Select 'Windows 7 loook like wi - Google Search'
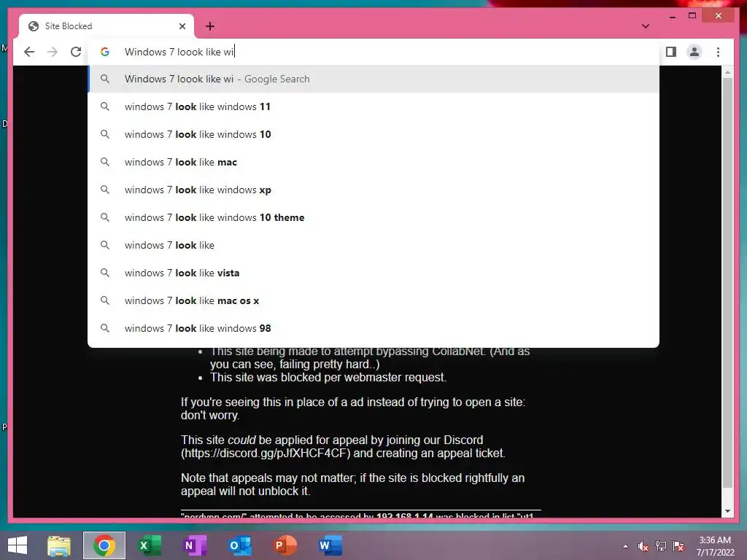 pyautogui.click(x=373, y=79)
